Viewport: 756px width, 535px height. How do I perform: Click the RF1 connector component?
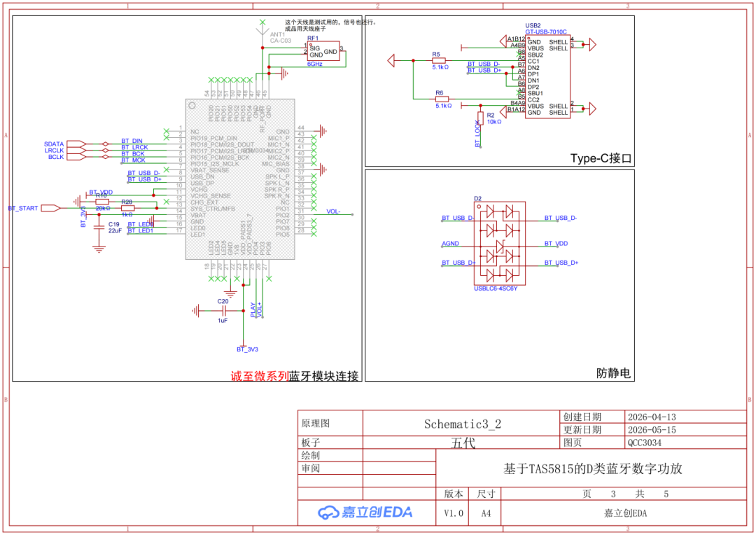(x=323, y=50)
